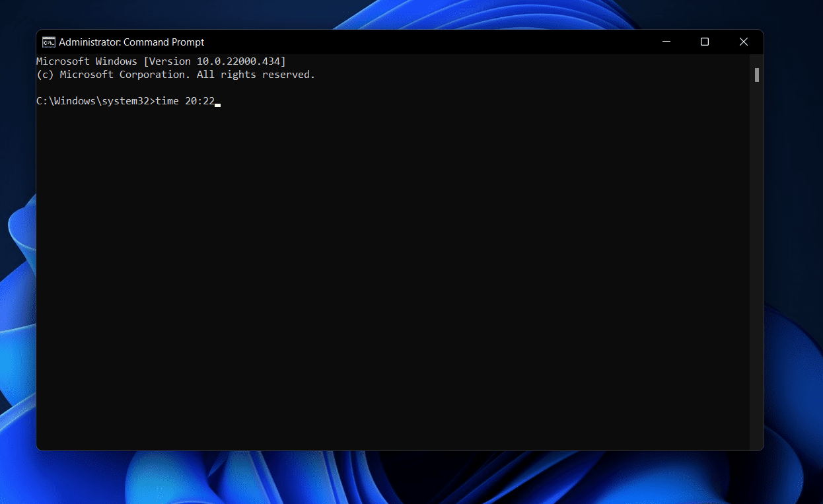Select the word Corporation in the copyright line
823x504 pixels.
coord(153,74)
